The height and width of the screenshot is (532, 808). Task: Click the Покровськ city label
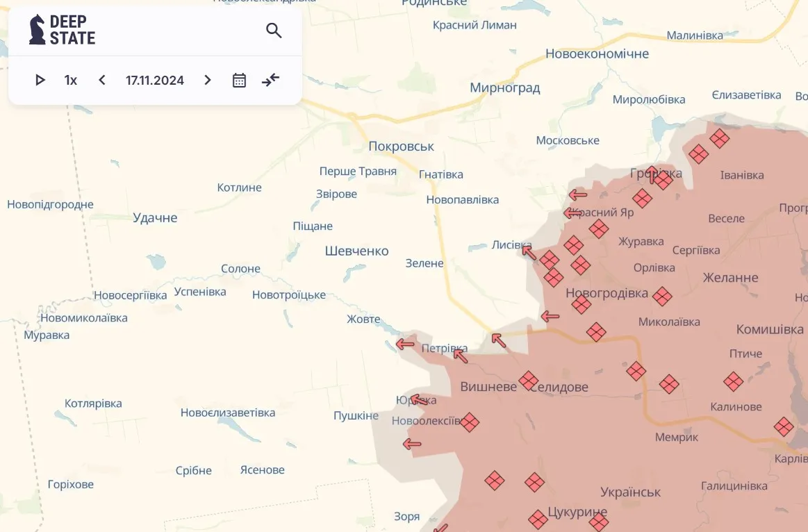click(401, 147)
